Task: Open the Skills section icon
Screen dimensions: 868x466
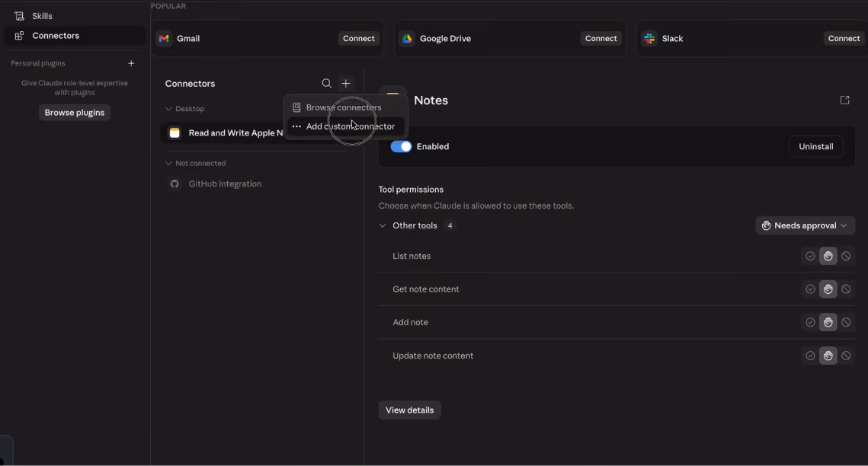Action: [x=19, y=16]
